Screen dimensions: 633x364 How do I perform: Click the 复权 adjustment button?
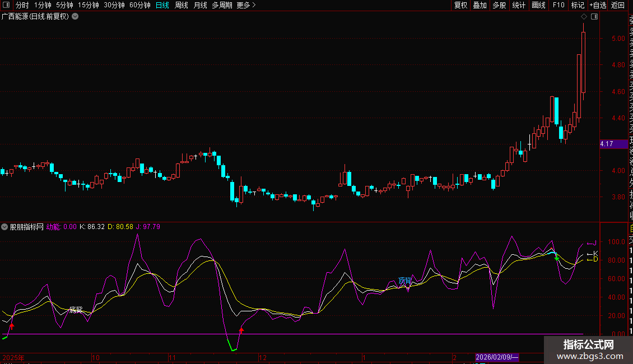[x=460, y=5]
